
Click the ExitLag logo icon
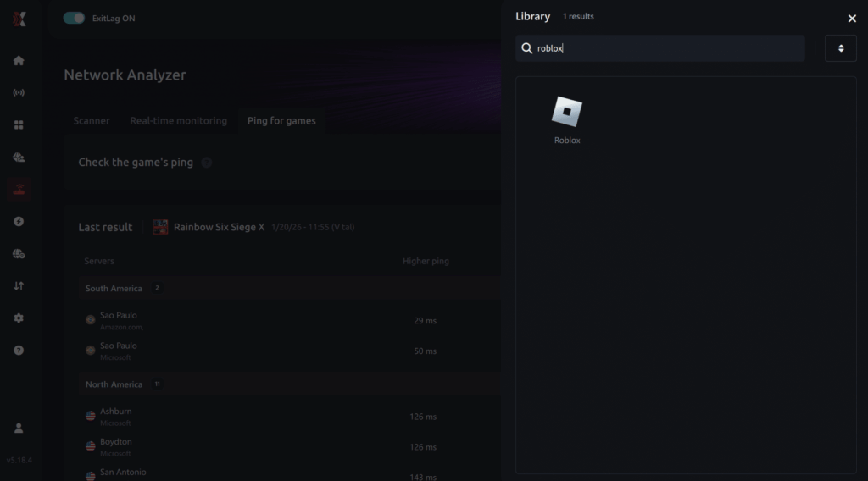19,19
